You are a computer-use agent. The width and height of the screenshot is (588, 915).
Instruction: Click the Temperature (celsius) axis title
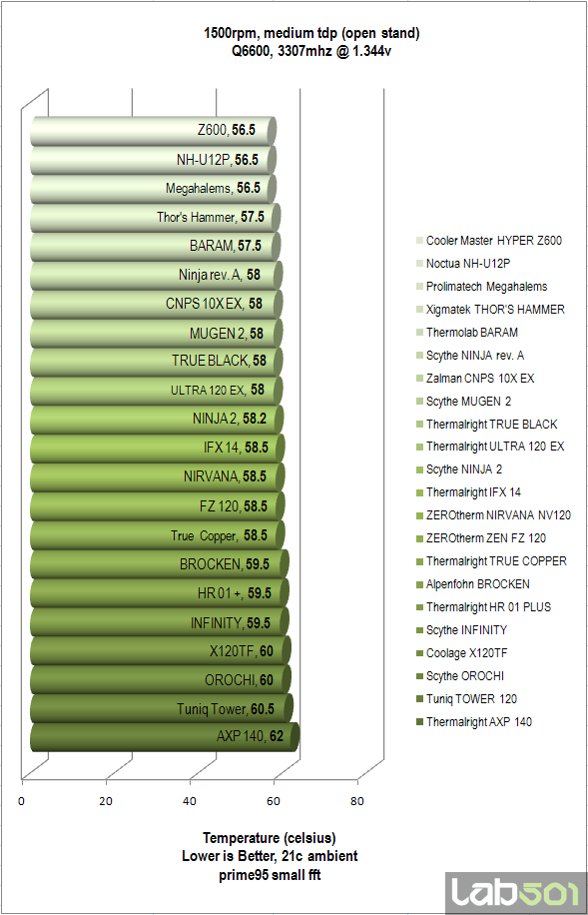pyautogui.click(x=270, y=838)
